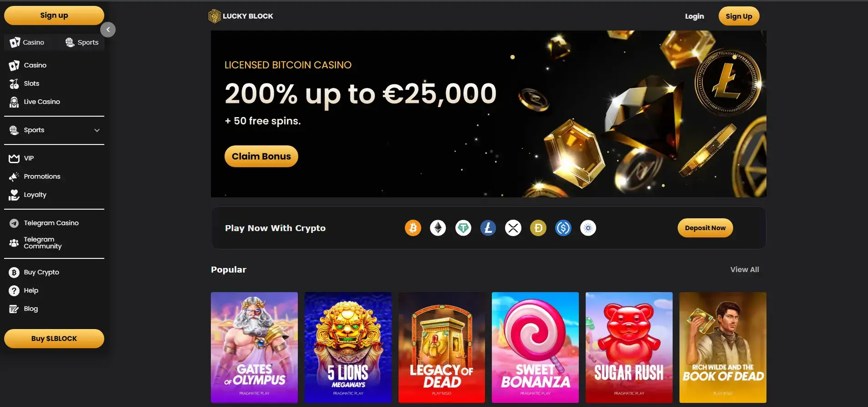Select the XRP coin icon
The image size is (868, 407).
click(x=513, y=228)
